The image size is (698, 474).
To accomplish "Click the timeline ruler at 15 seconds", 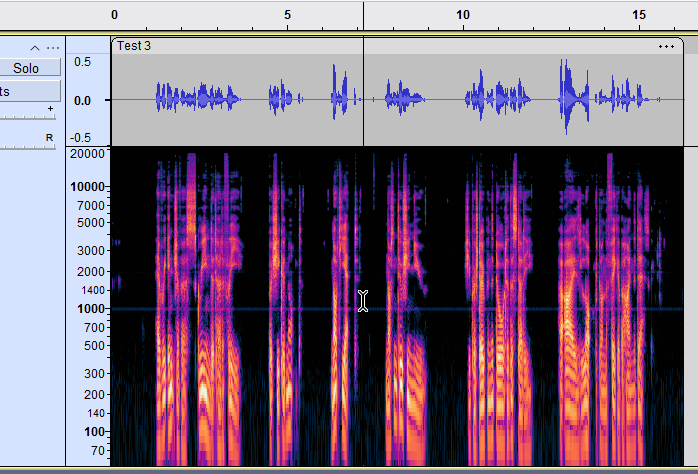I will tap(639, 15).
